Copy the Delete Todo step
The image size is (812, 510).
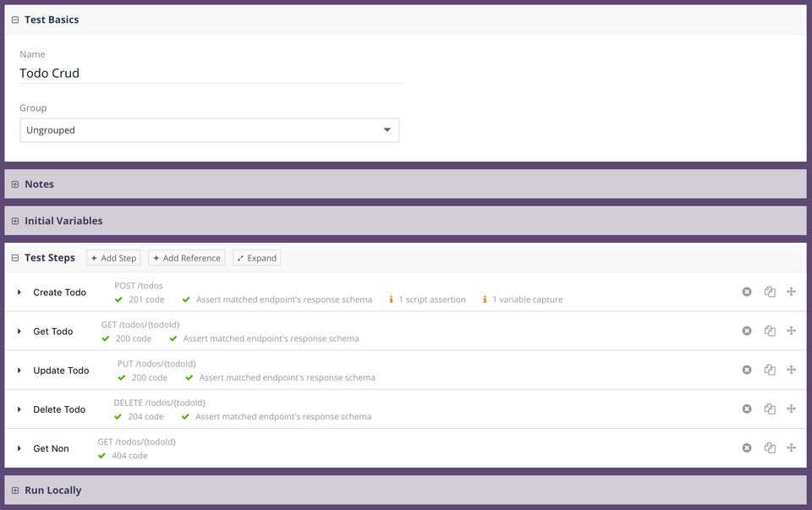click(x=770, y=409)
